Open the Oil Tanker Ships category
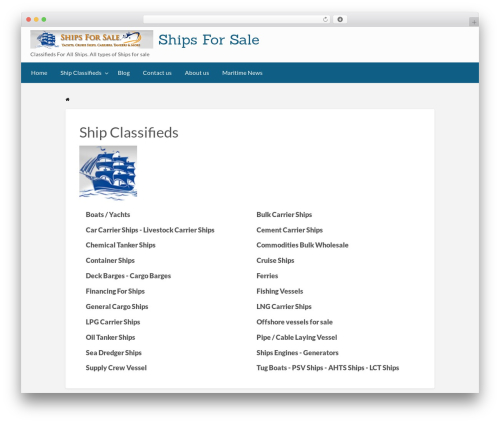The image size is (500, 423). click(110, 337)
